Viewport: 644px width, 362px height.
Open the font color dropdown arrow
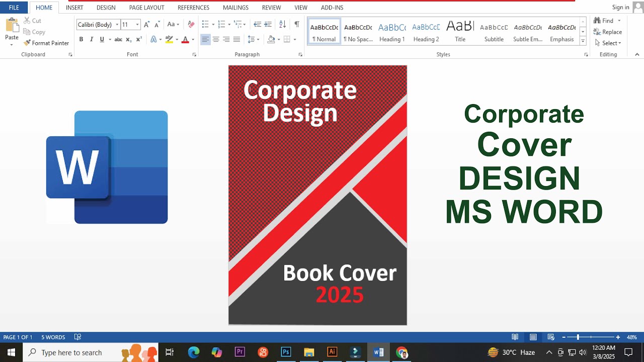(x=193, y=39)
